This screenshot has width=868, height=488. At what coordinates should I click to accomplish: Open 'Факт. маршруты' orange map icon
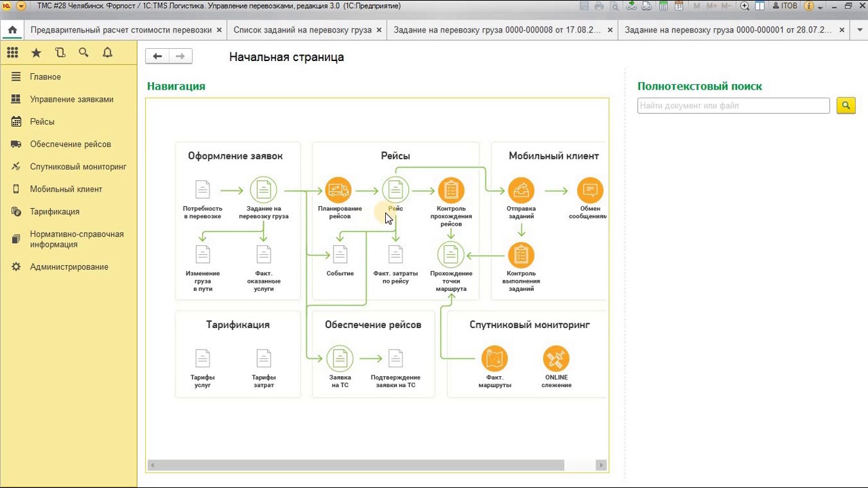coord(494,359)
